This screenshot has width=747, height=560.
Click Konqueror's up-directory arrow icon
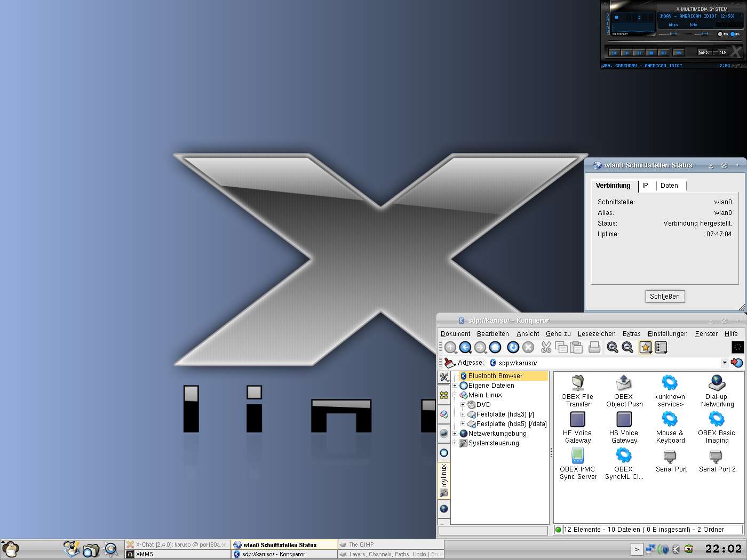pyautogui.click(x=451, y=348)
